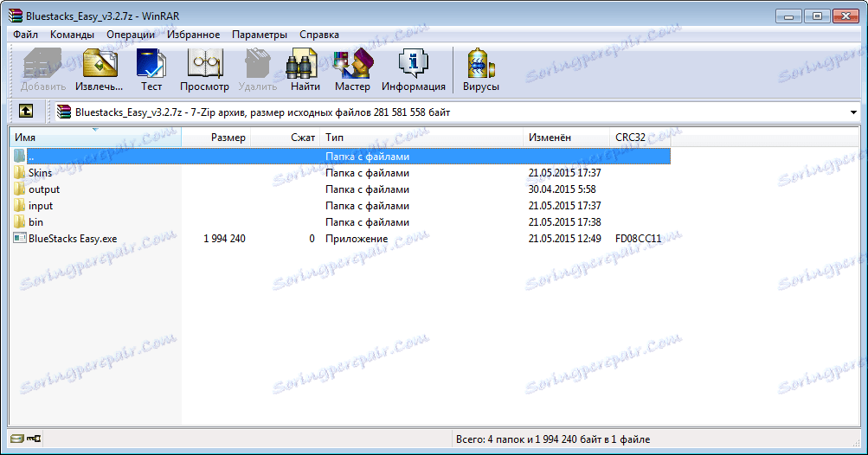Click the Приложение type cell
This screenshot has width=868, height=455.
(x=357, y=239)
